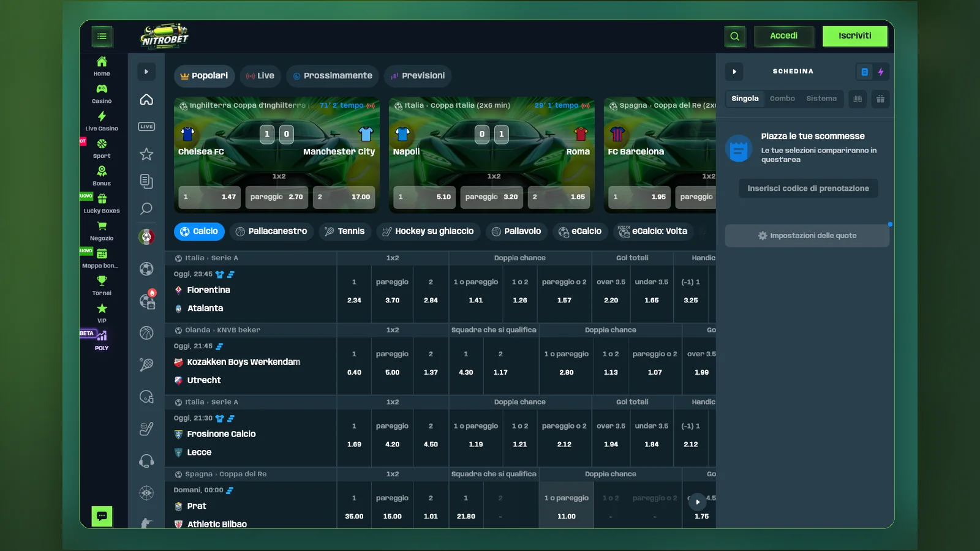
Task: Open the Tornei trophy section
Action: point(102,286)
